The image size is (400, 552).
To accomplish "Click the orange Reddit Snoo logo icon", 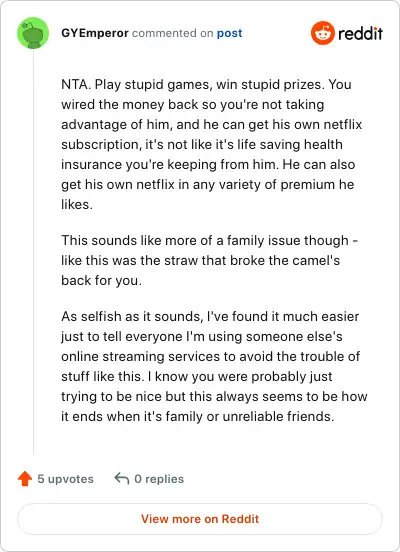I will (323, 33).
